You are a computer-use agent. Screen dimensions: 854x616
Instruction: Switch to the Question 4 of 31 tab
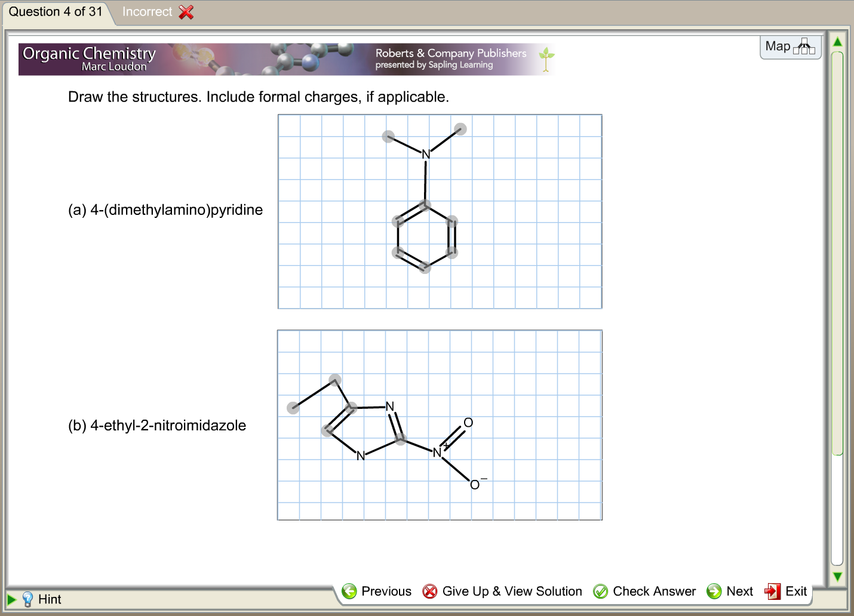(x=54, y=11)
